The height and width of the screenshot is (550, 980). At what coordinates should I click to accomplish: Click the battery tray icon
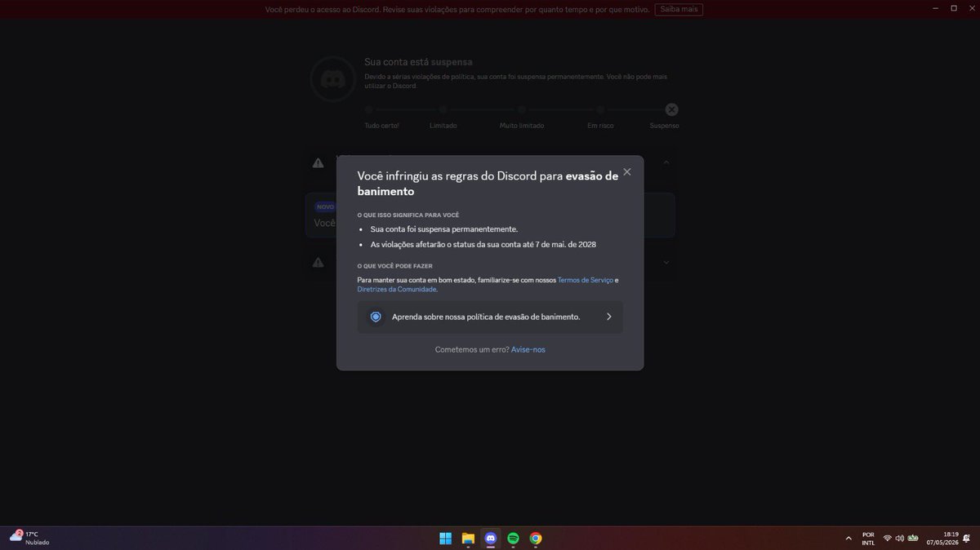click(x=913, y=538)
